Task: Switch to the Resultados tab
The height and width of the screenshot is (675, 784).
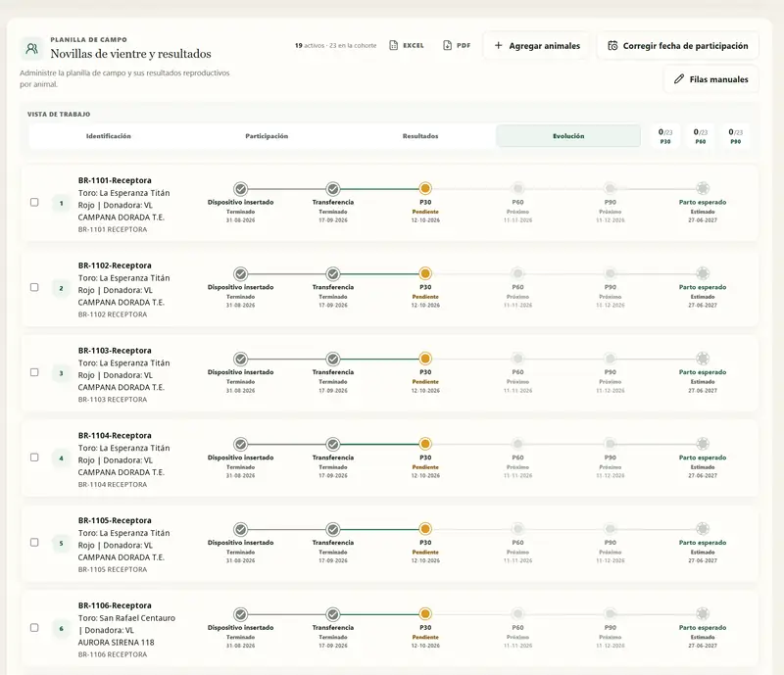Action: point(420,136)
